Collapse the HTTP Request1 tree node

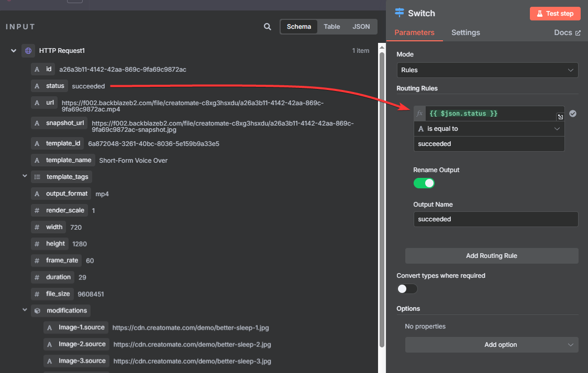click(x=13, y=51)
